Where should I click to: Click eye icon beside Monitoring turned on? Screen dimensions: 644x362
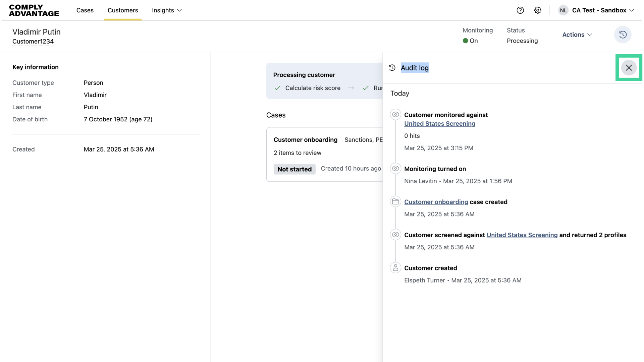(395, 169)
